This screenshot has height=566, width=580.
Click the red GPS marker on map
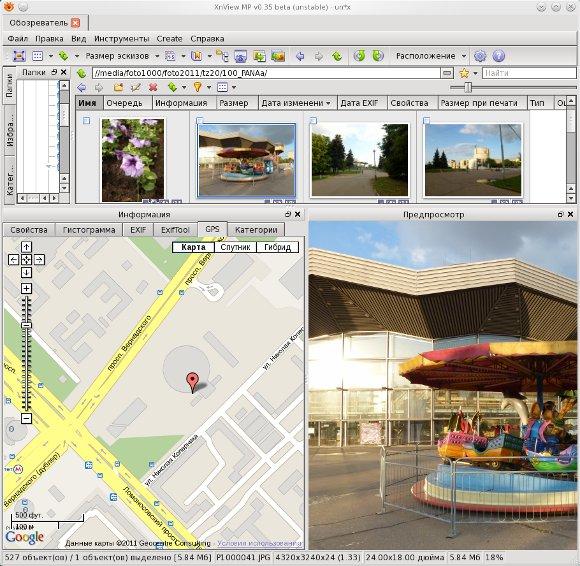192,382
